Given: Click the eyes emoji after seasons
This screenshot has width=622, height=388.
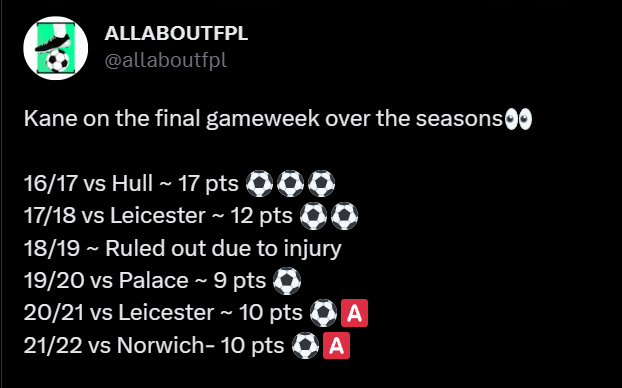Looking at the screenshot, I should (518, 119).
